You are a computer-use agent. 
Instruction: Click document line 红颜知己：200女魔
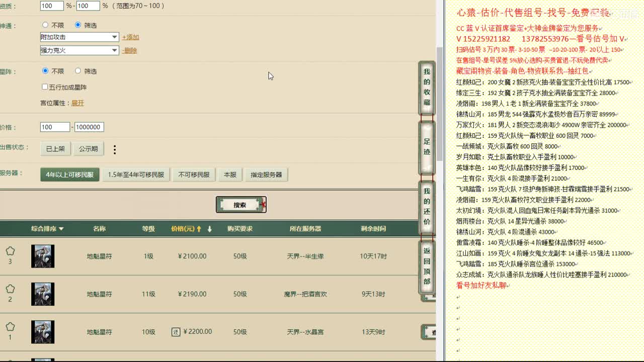coord(543,82)
